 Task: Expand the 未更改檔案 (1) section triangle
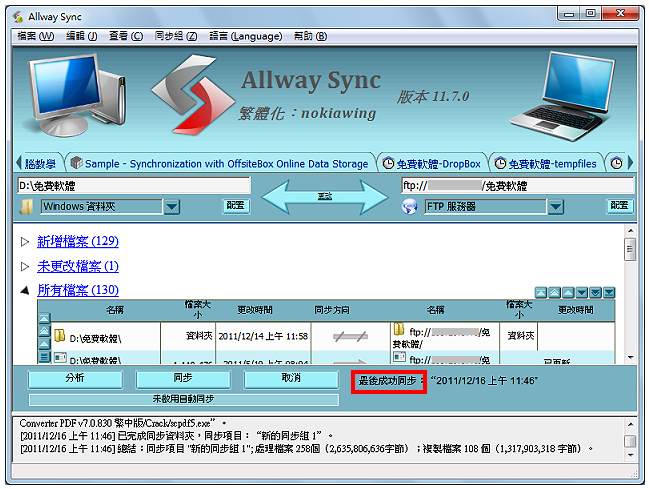pyautogui.click(x=25, y=266)
